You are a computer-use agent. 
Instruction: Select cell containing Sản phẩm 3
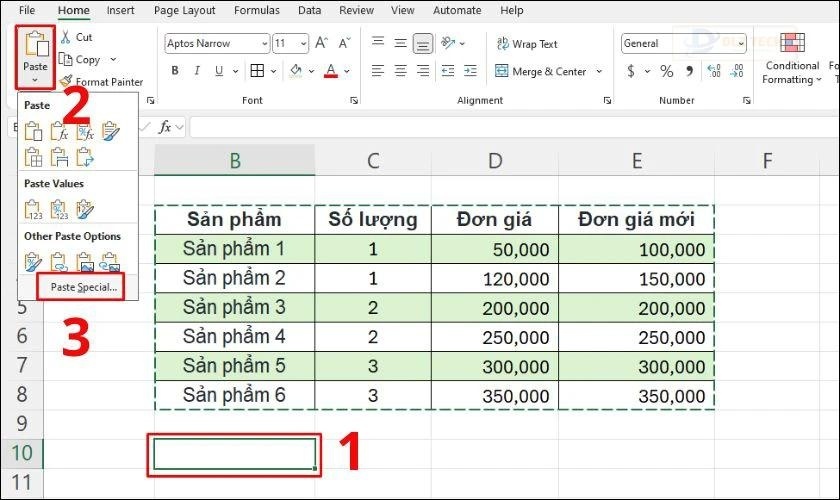[x=234, y=307]
